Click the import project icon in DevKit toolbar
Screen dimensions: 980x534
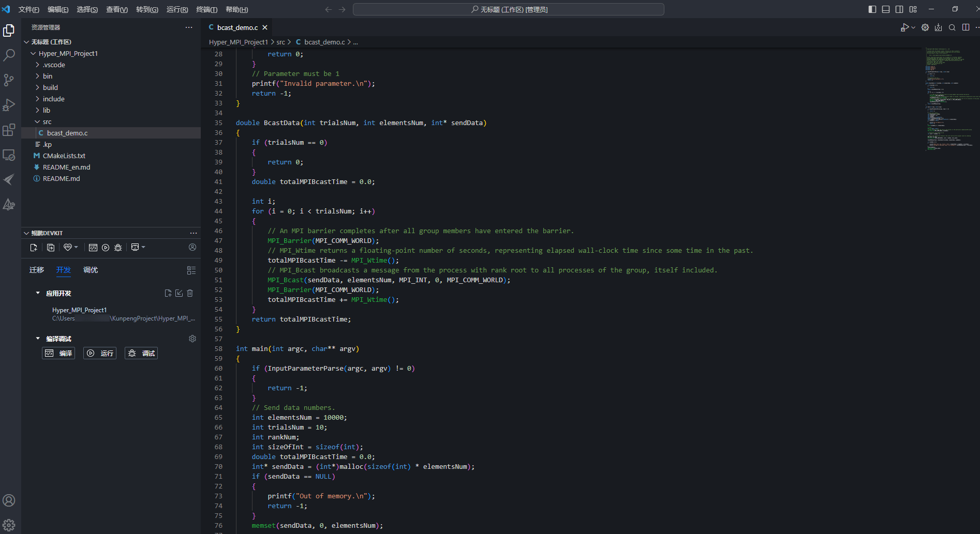(x=50, y=248)
